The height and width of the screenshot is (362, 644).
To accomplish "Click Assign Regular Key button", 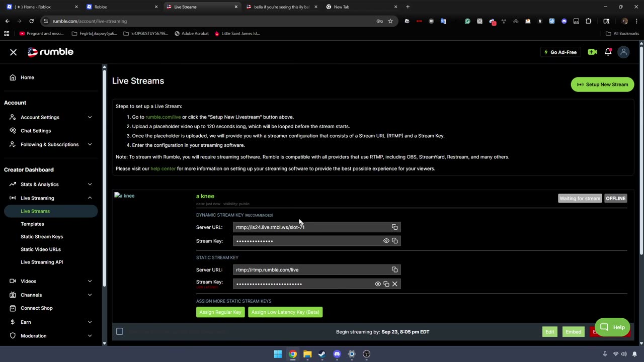I will click(220, 312).
